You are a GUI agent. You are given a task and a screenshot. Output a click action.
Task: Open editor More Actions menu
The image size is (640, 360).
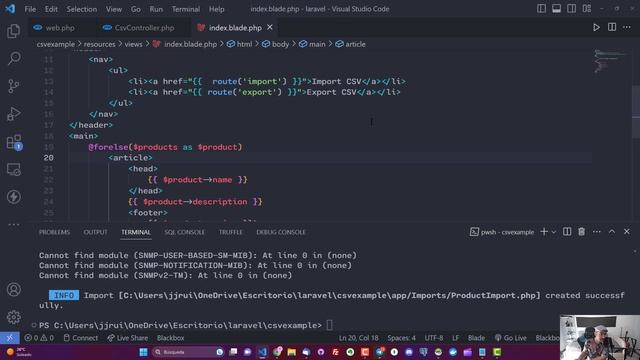pos(627,27)
